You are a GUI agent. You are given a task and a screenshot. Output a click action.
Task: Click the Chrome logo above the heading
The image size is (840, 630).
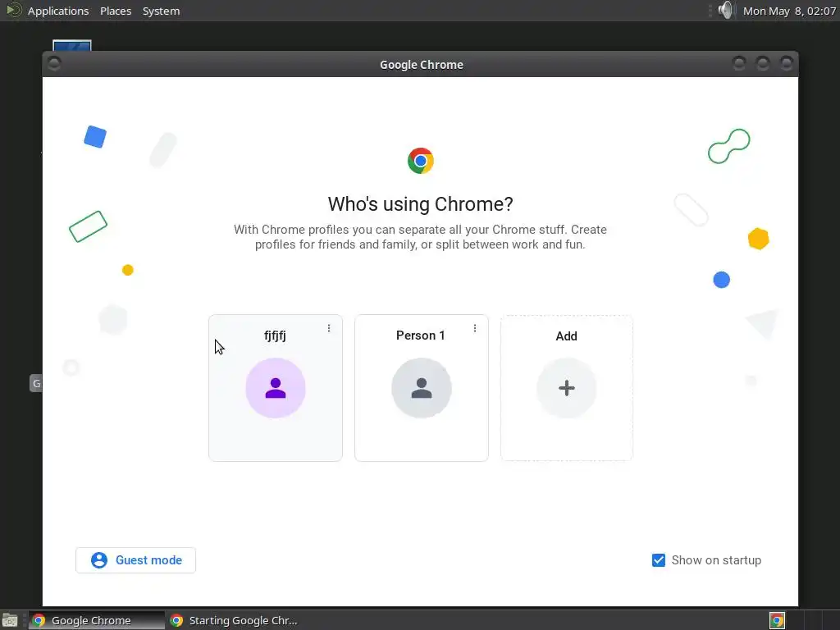click(x=421, y=161)
